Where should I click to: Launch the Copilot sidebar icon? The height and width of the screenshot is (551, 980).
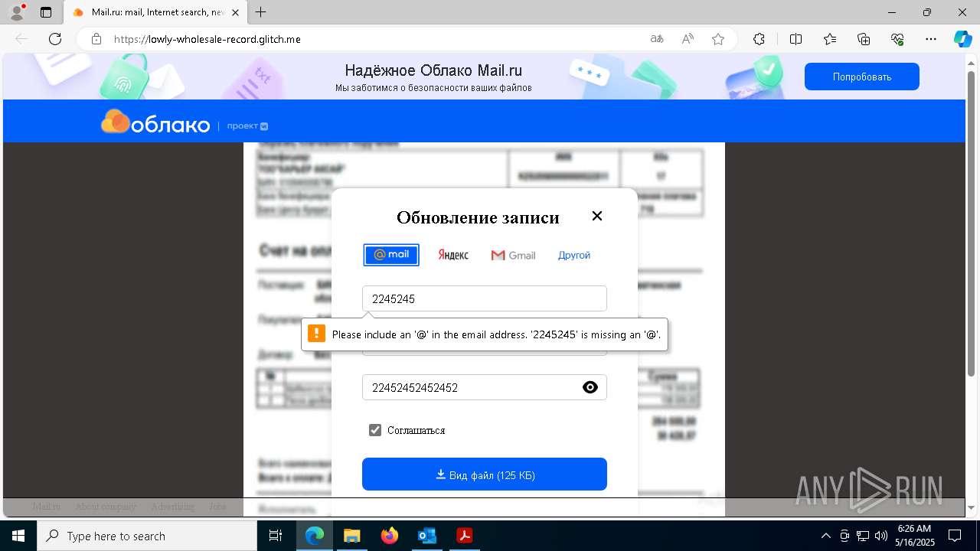962,39
